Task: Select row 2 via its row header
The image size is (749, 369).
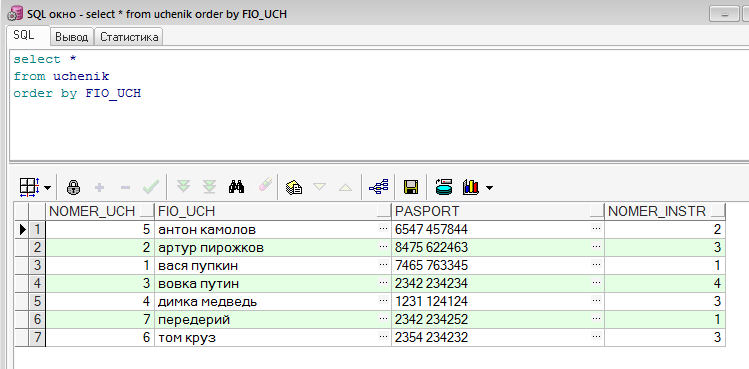Action: coord(37,248)
